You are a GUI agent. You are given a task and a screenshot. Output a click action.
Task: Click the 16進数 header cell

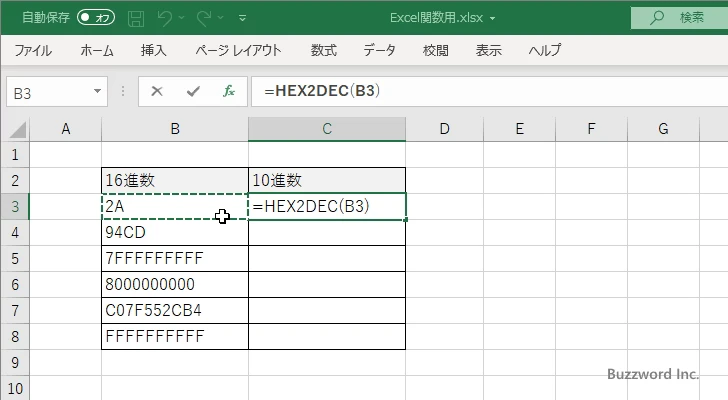175,180
